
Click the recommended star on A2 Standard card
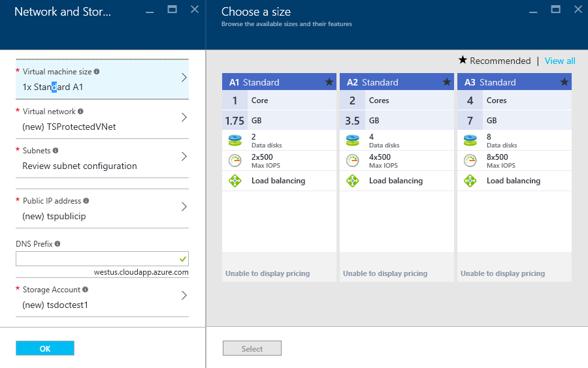[x=447, y=82]
